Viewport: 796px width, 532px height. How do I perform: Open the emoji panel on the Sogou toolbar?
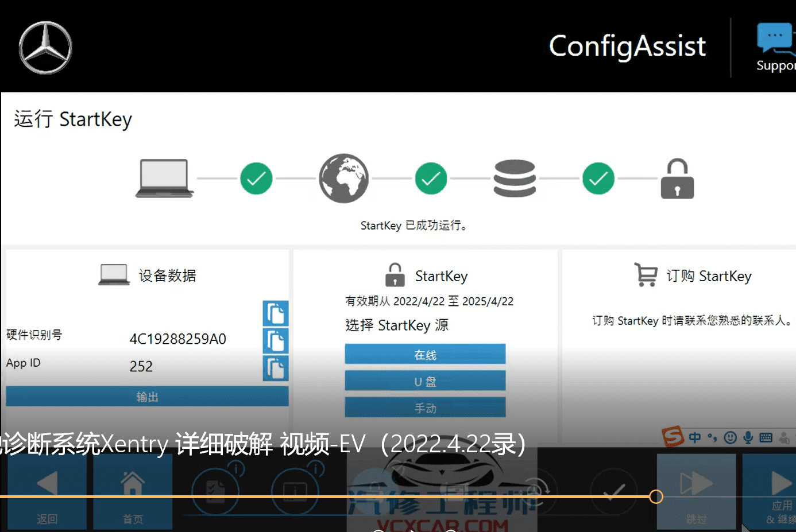(x=730, y=437)
